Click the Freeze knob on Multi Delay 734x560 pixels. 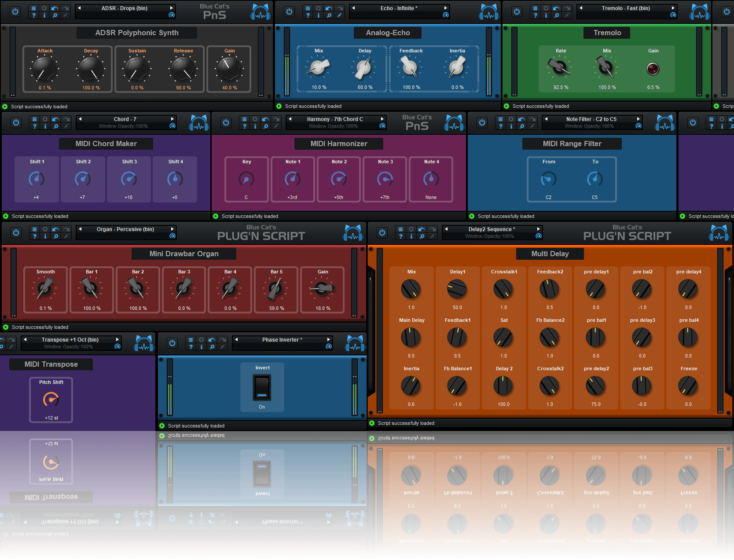688,386
